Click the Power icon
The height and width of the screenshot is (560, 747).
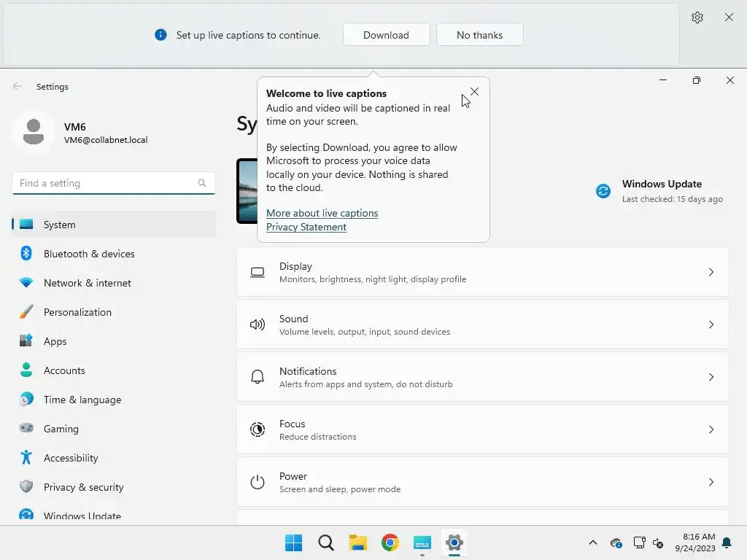coord(258,482)
